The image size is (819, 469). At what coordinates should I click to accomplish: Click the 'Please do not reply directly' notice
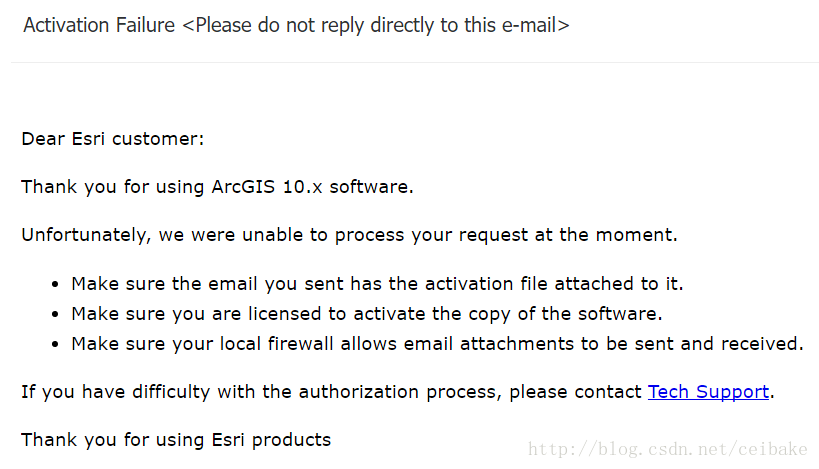click(x=376, y=26)
